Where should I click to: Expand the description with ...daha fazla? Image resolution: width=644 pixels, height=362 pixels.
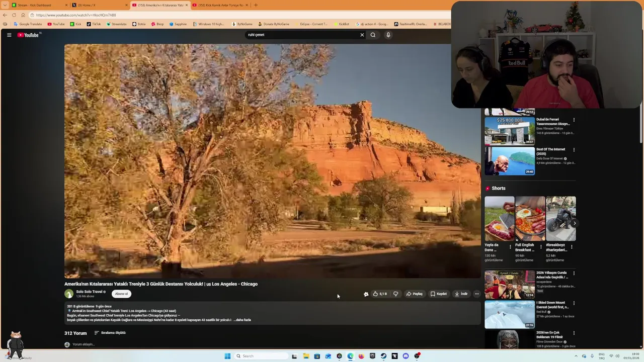coord(243,320)
